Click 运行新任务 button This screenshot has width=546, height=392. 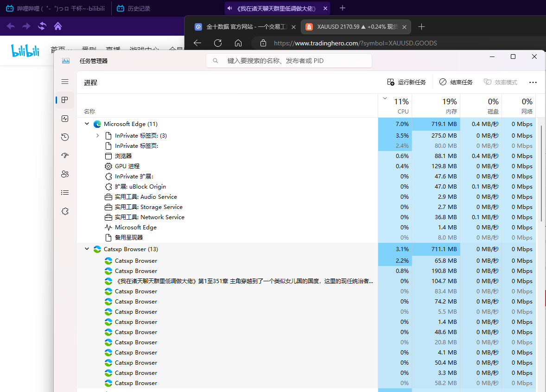click(x=406, y=82)
